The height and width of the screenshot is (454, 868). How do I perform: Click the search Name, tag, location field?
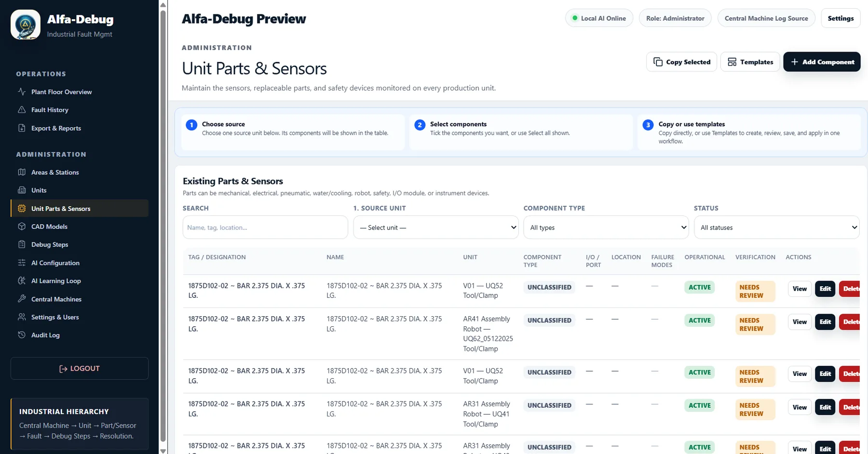[265, 227]
